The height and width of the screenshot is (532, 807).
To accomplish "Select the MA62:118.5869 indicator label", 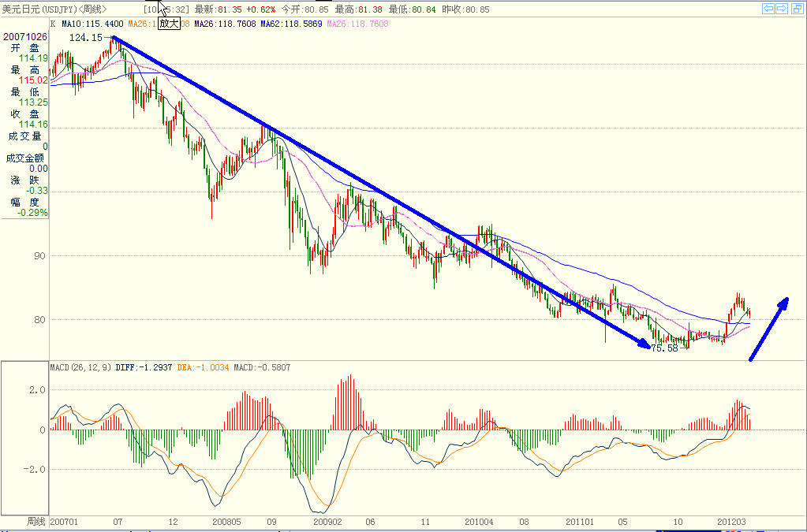I will [291, 24].
